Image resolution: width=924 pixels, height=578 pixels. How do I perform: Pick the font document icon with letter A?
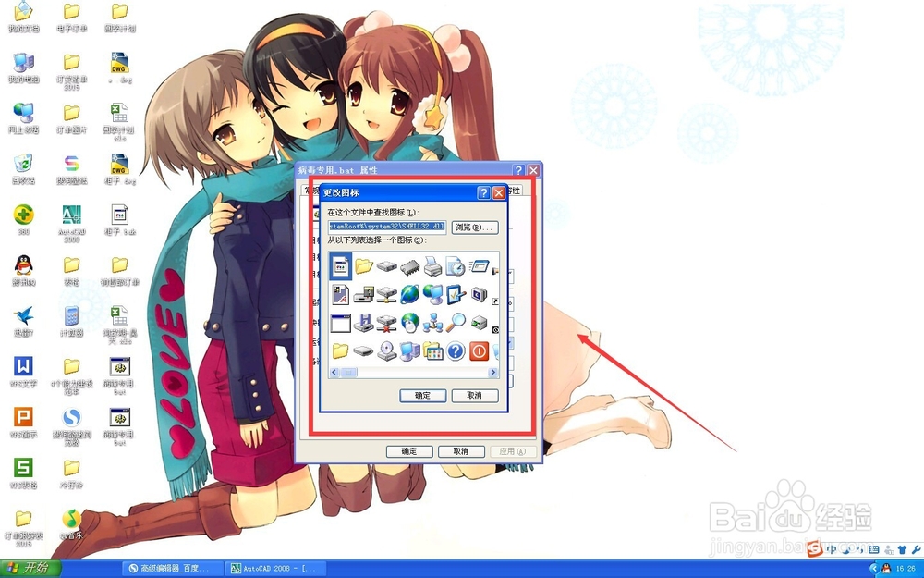[341, 294]
